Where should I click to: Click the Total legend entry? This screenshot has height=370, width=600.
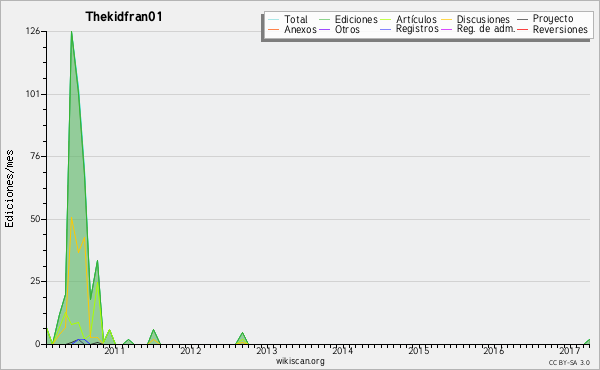tap(296, 19)
